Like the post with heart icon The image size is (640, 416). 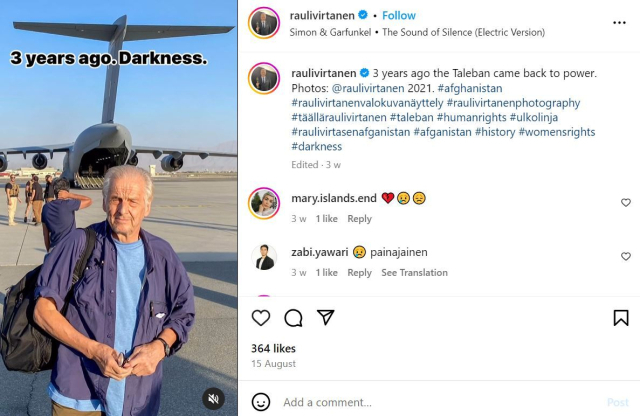[261, 318]
